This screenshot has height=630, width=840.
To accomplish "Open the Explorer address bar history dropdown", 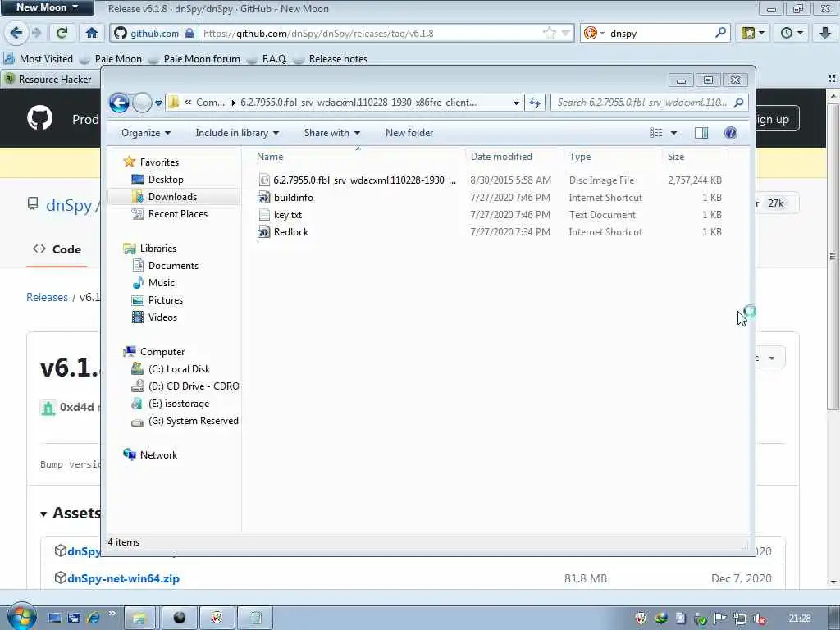I will pyautogui.click(x=516, y=103).
